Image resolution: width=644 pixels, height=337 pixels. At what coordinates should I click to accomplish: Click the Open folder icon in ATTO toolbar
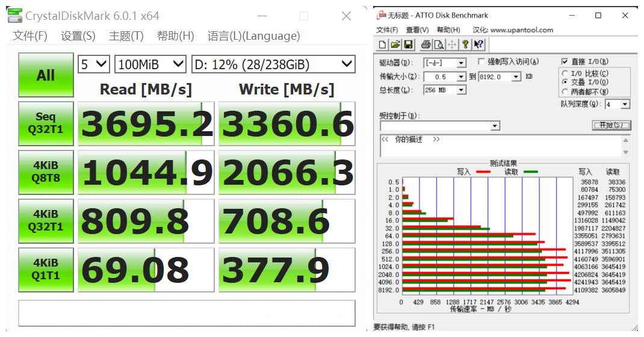pyautogui.click(x=395, y=45)
